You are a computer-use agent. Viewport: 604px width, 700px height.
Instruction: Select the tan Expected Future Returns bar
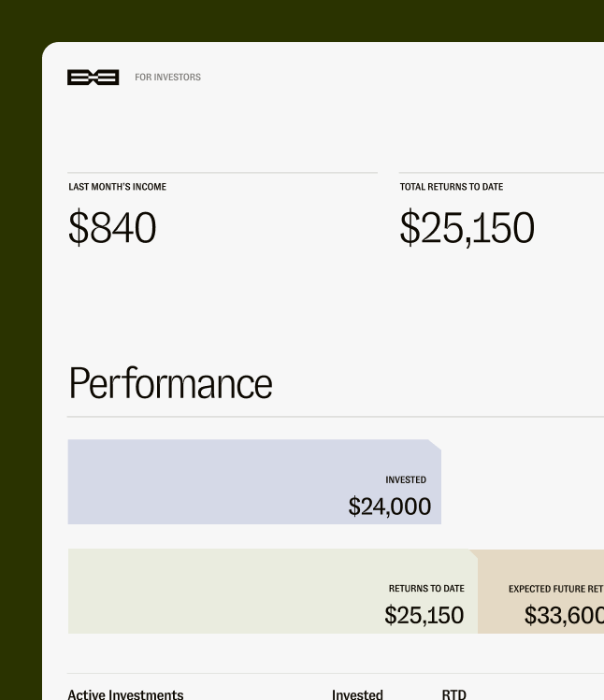pyautogui.click(x=541, y=592)
